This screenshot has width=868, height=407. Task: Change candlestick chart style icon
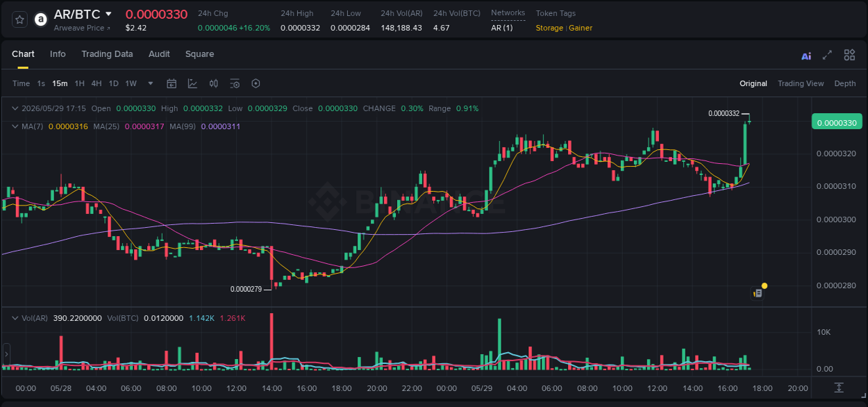coord(214,83)
